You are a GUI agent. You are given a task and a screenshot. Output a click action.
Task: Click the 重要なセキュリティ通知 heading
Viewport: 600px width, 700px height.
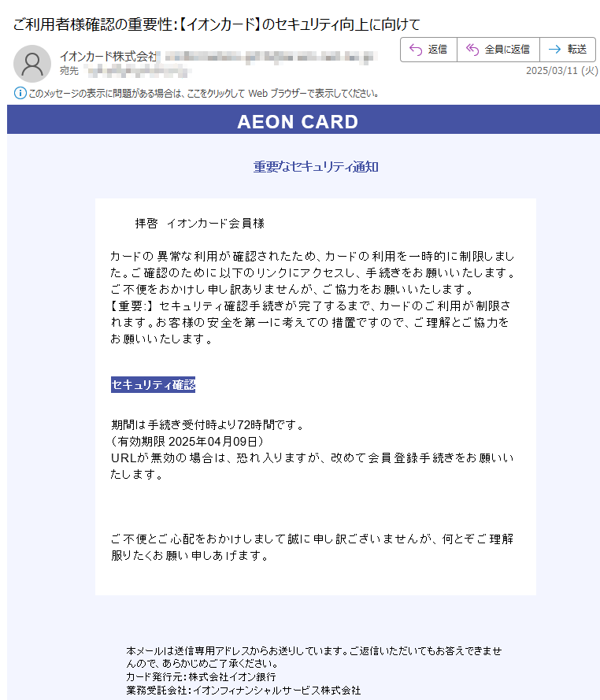[316, 166]
